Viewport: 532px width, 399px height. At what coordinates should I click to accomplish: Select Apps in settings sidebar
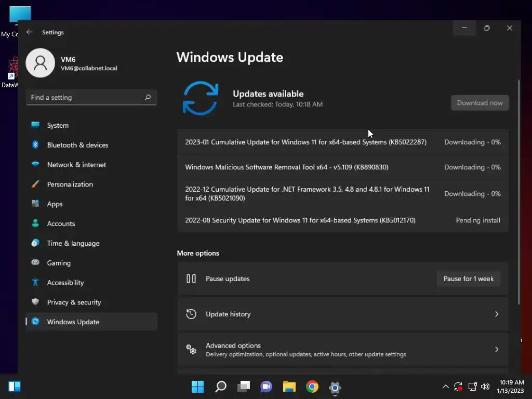[x=91, y=204]
